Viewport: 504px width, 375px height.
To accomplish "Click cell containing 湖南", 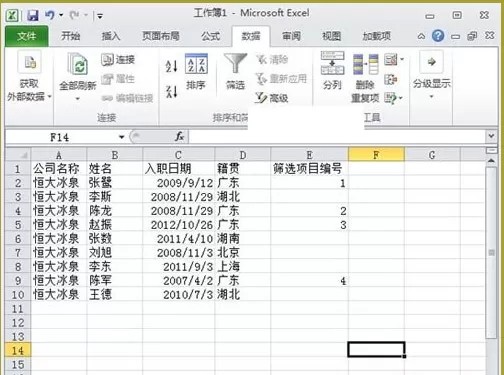I will click(243, 239).
